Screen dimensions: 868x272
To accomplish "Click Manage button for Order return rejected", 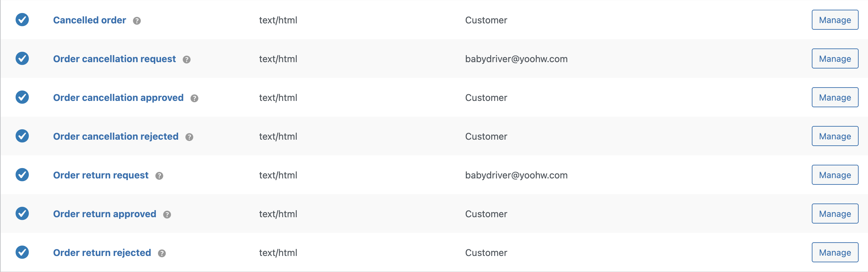I will (835, 252).
